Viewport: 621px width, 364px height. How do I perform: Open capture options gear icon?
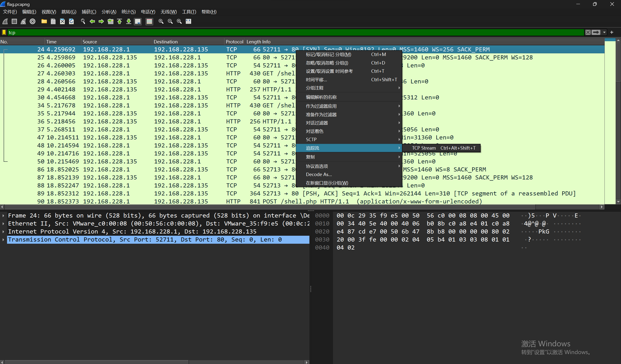point(33,21)
